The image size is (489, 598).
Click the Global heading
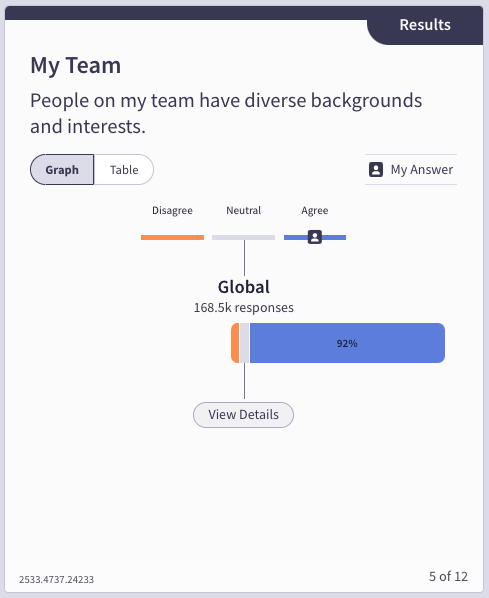(x=244, y=287)
